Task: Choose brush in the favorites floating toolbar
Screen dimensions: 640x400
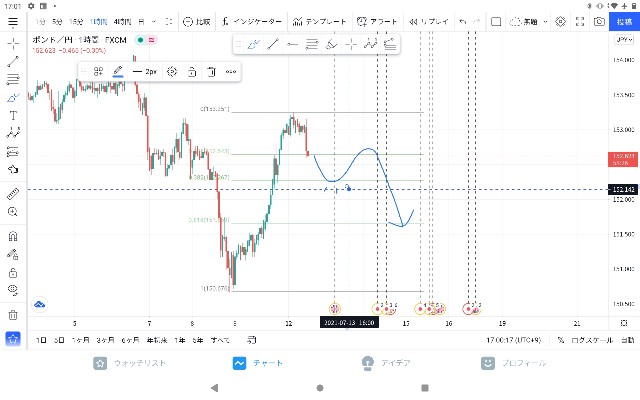Action: 253,44
